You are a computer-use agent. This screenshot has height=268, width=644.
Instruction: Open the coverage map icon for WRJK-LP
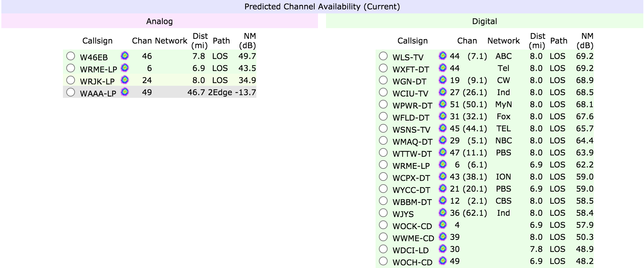(125, 79)
